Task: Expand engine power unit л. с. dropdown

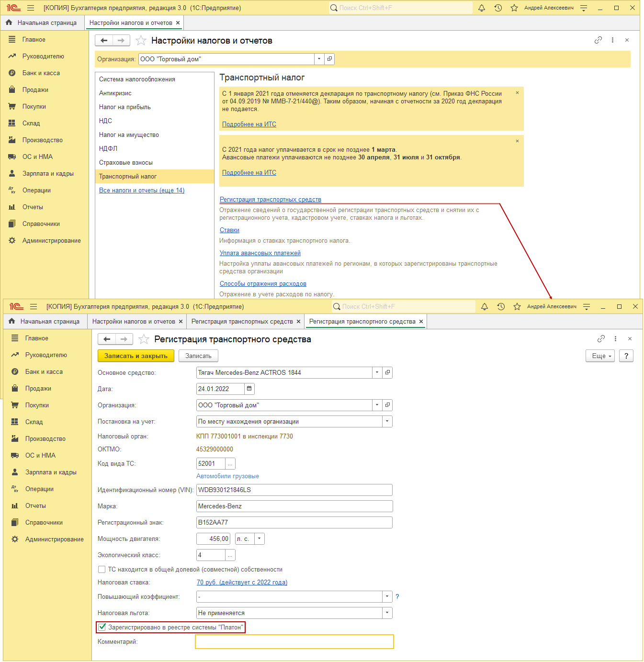Action: click(260, 539)
